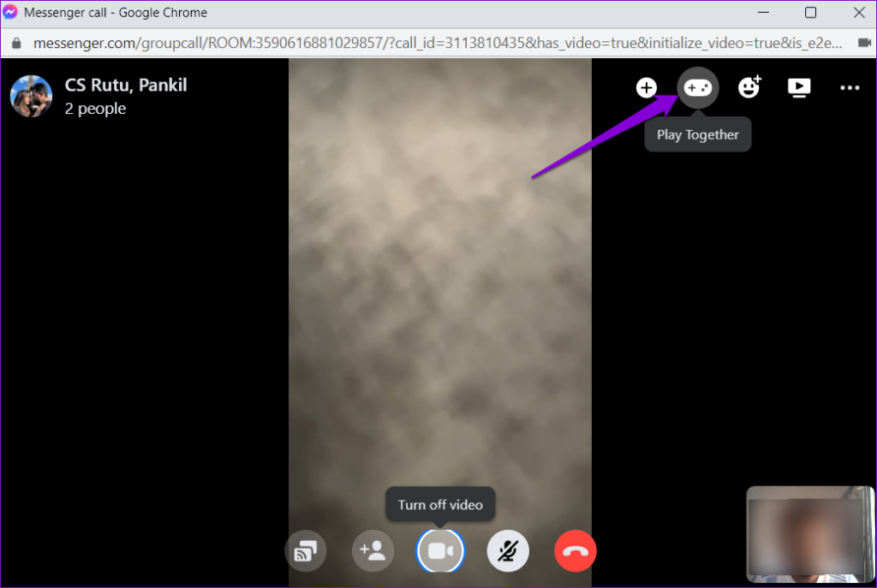Click the 'CS Rutu, Pankil' call title
The image size is (877, 588).
(125, 85)
